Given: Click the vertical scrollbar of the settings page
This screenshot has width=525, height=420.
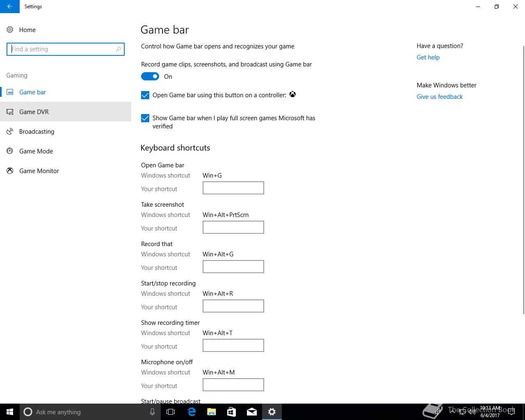Looking at the screenshot, I should click(523, 180).
